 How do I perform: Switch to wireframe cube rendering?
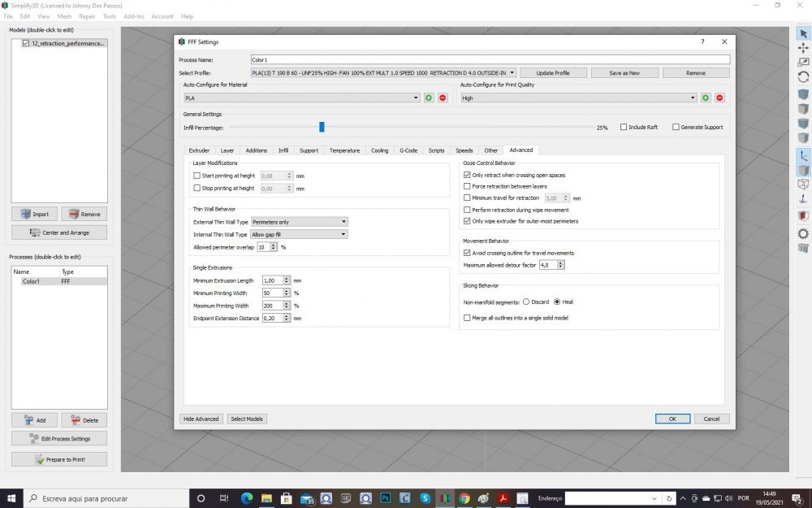tap(803, 184)
